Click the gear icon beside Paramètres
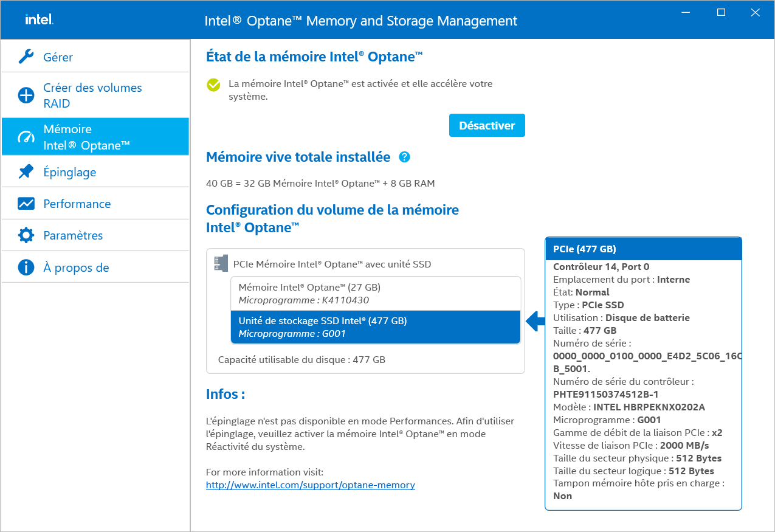 click(x=26, y=235)
